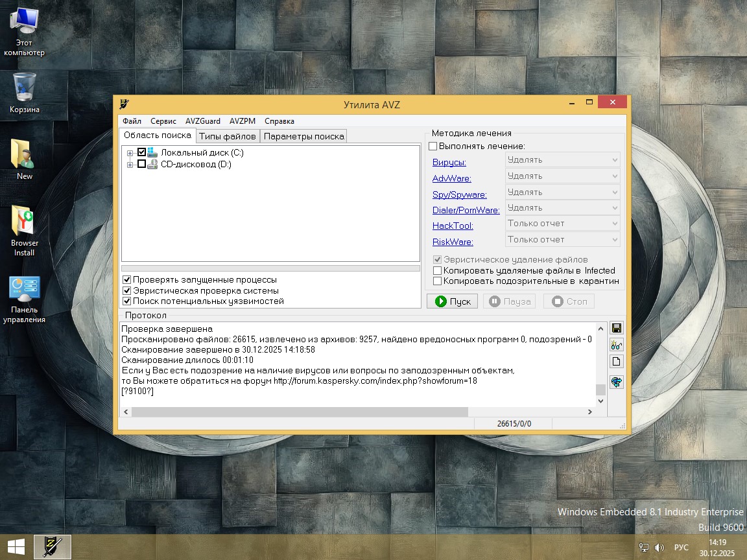Save the protocol with floppy disk icon

click(616, 328)
